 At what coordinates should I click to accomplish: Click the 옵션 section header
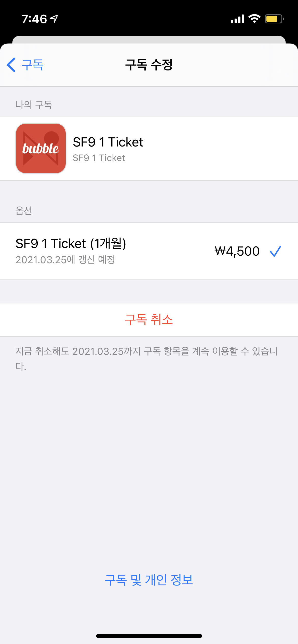[24, 211]
